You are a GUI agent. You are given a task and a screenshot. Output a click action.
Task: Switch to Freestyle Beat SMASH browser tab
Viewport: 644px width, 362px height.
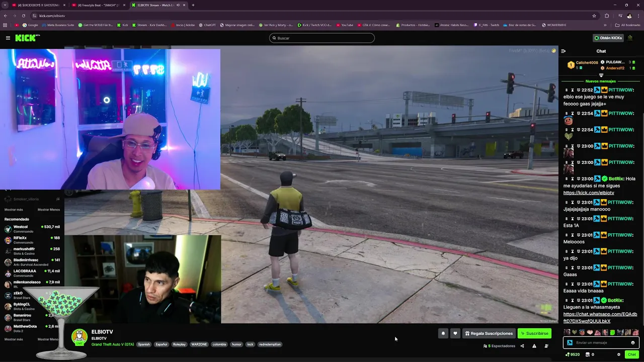(x=99, y=5)
